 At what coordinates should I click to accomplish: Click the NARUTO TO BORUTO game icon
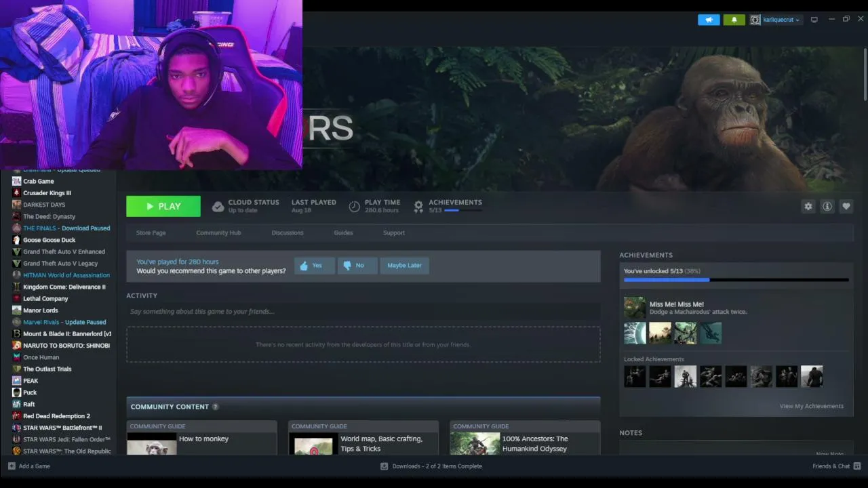click(16, 346)
